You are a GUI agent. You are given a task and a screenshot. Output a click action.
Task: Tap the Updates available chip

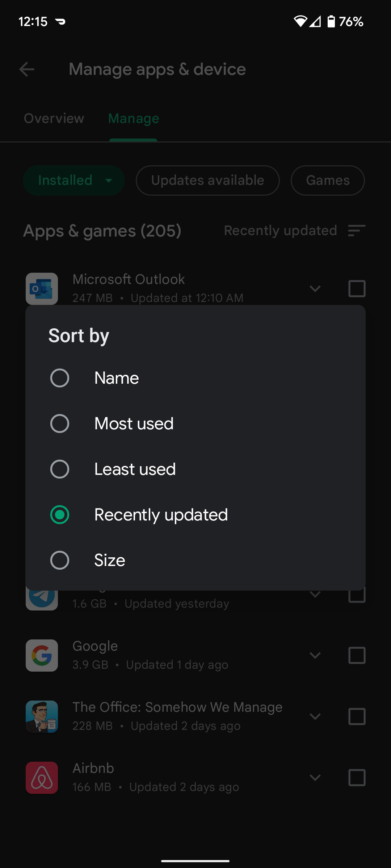click(x=207, y=180)
